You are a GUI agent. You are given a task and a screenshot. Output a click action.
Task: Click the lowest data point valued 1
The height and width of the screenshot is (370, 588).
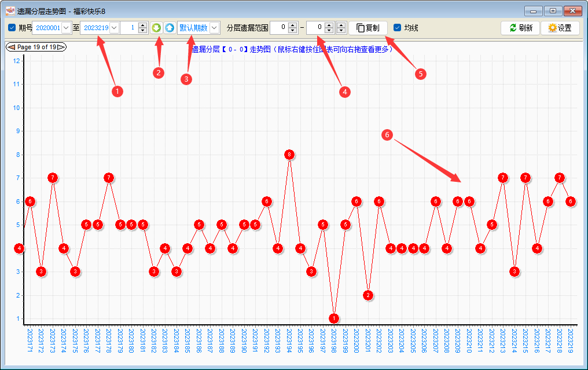point(334,318)
